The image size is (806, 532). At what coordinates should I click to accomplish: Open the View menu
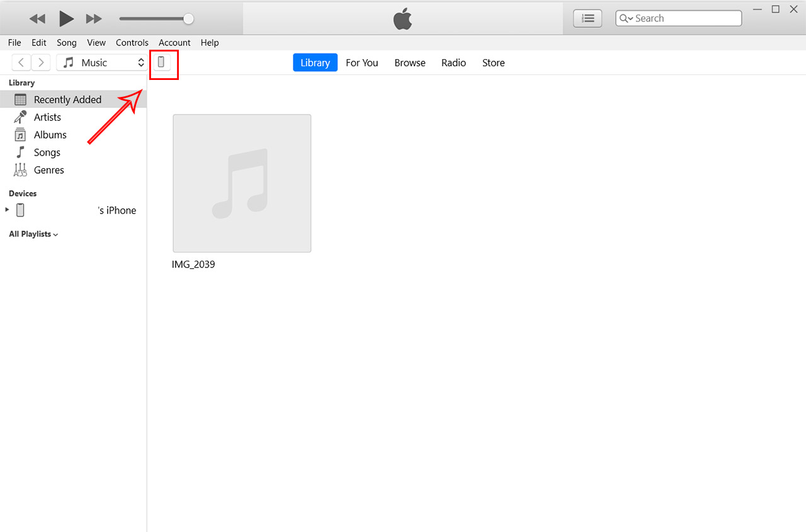pyautogui.click(x=96, y=43)
